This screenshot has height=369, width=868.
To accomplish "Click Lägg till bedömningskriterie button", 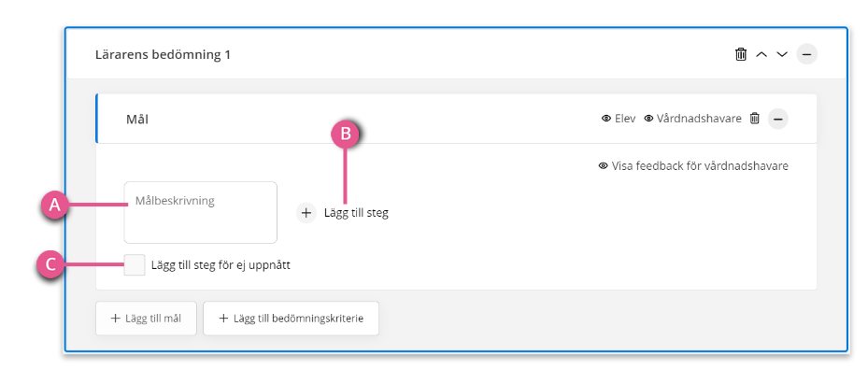I will click(x=292, y=319).
